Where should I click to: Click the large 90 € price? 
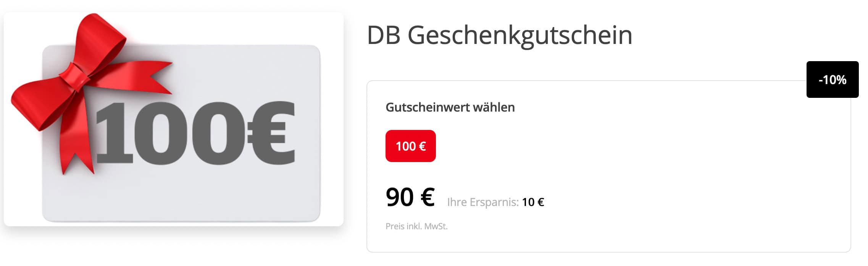410,197
